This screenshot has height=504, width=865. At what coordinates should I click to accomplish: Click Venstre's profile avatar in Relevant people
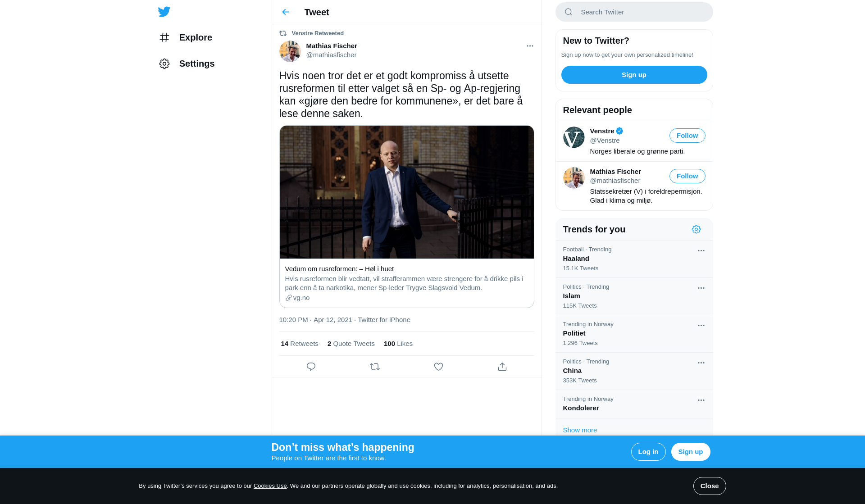574,137
